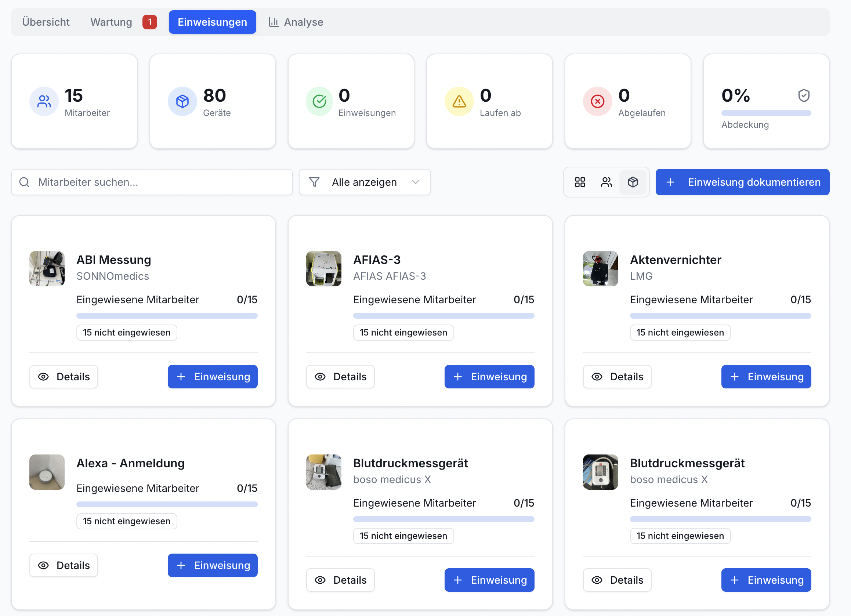Open Details for Alexa - Anmeldung
Viewport: 851px width, 616px height.
point(64,565)
